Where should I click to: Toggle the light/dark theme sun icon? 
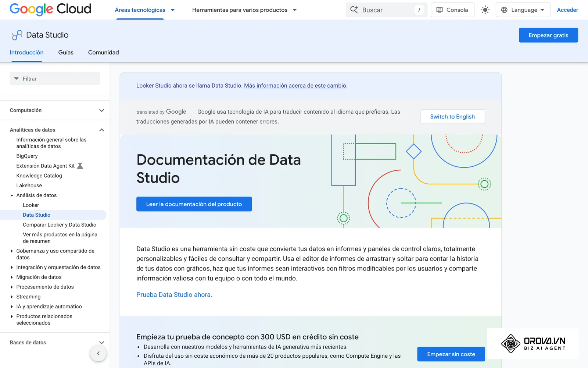click(x=485, y=10)
